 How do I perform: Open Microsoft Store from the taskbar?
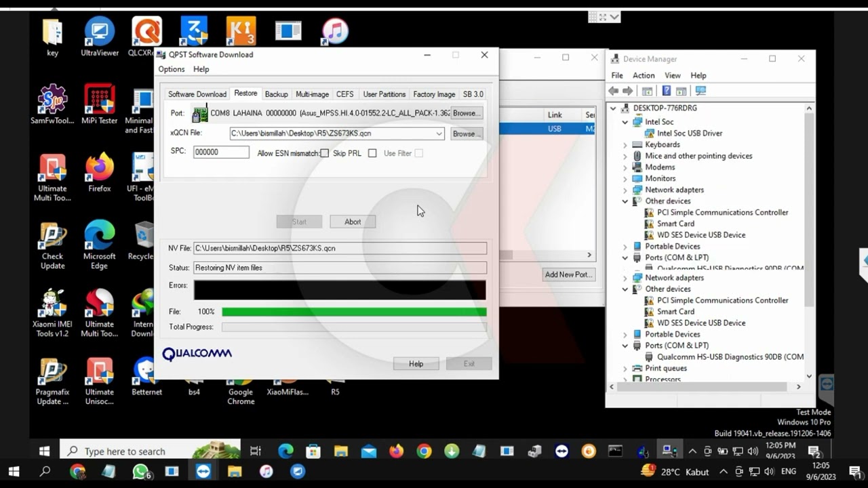tap(313, 451)
